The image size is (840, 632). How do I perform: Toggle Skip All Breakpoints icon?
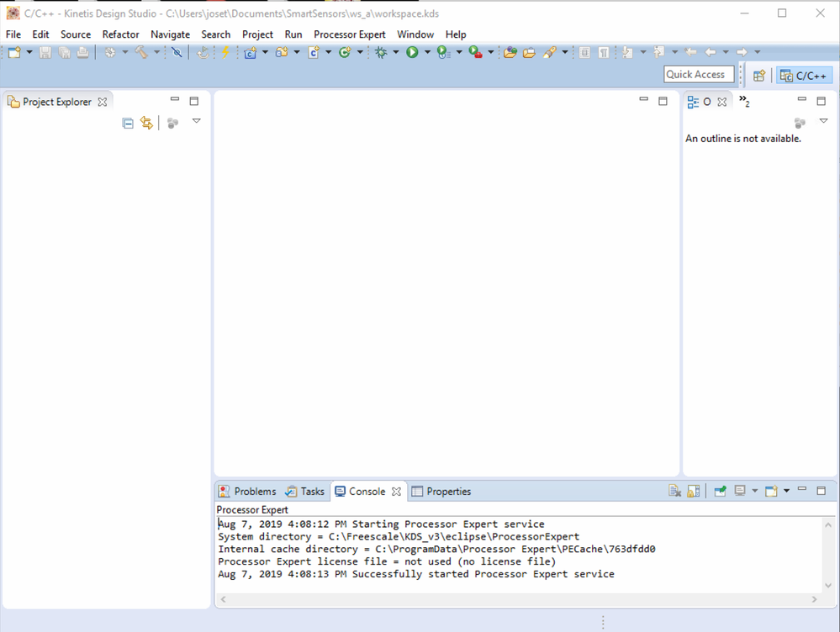tap(177, 52)
